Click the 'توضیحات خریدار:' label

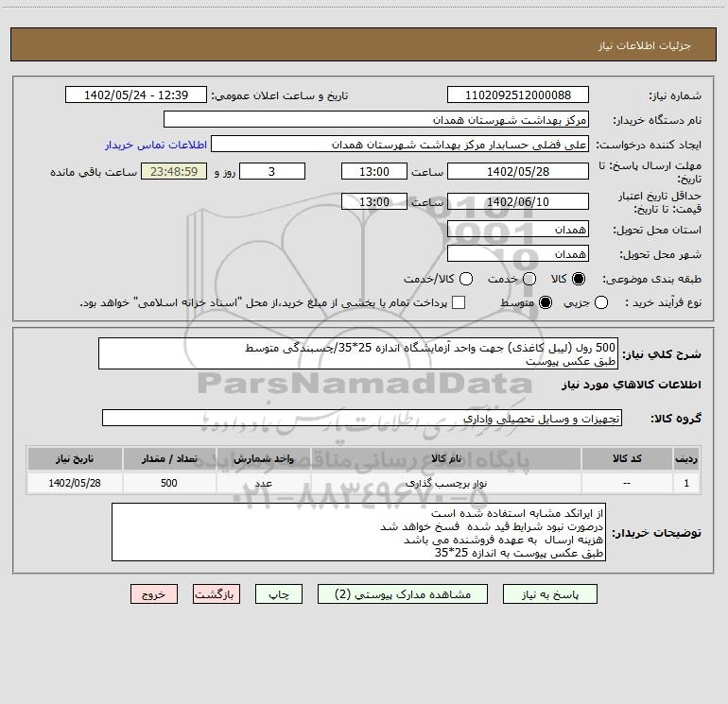coord(656,533)
